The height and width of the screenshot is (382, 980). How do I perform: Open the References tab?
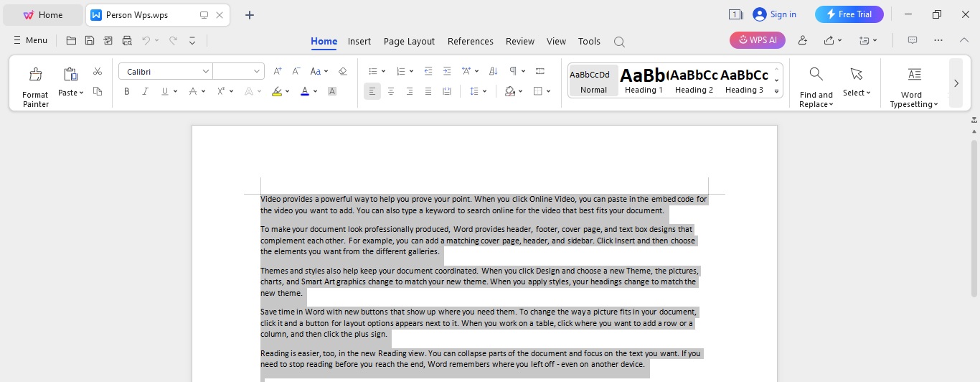click(x=471, y=41)
